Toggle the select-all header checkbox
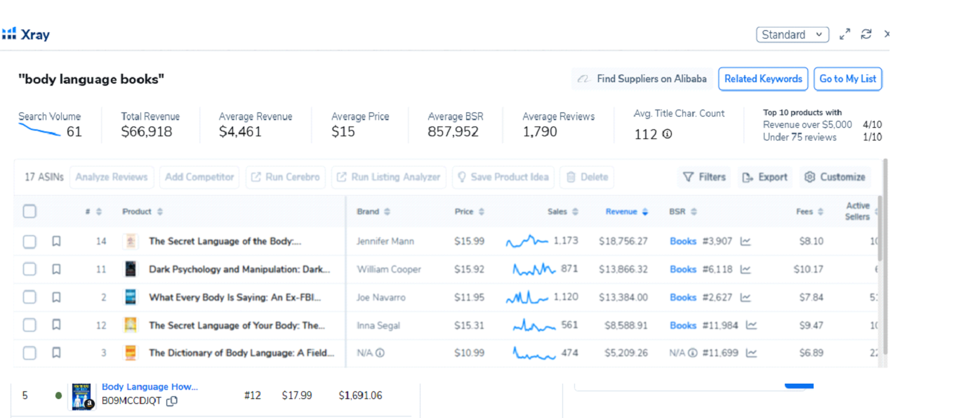This screenshot has width=980, height=418. coord(29,211)
